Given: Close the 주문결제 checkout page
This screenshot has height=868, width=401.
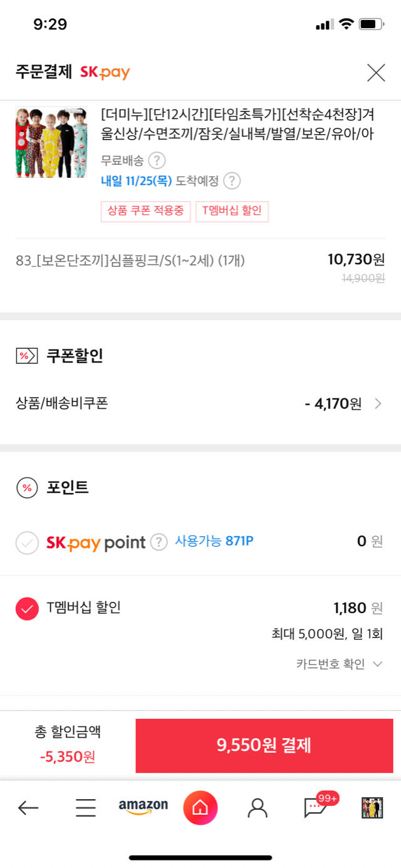Looking at the screenshot, I should click(x=376, y=73).
